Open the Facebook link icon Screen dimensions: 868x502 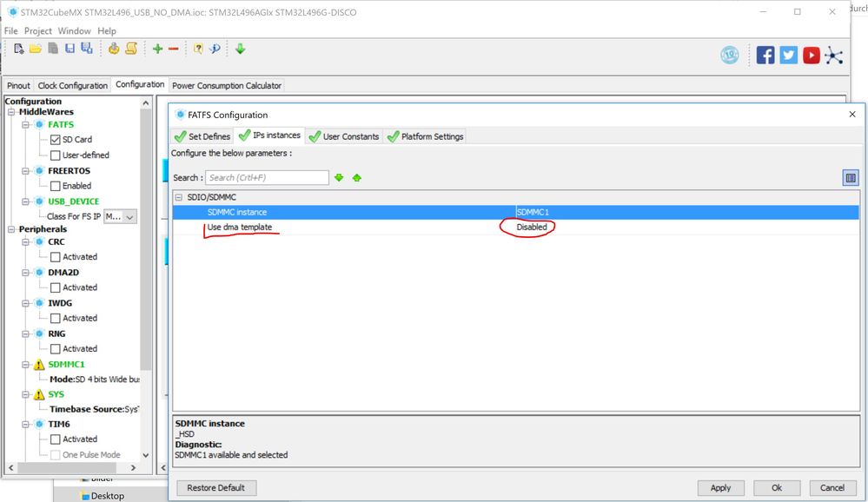click(765, 56)
